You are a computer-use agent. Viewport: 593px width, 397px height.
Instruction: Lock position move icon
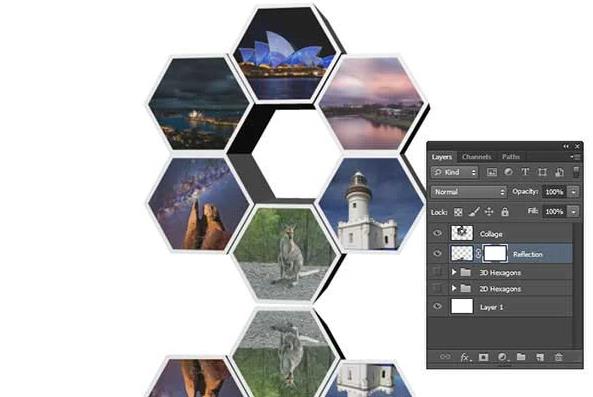[x=489, y=212]
